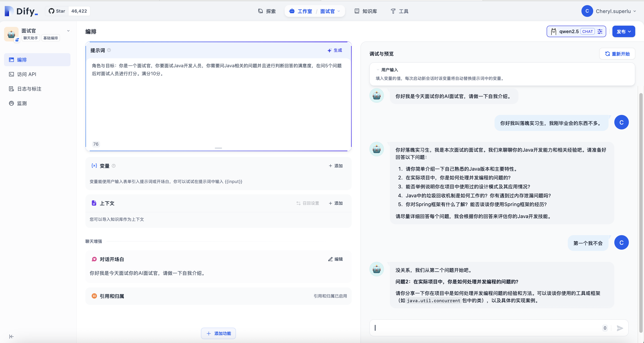
Task: Click the help icon beside 变量
Action: click(114, 166)
